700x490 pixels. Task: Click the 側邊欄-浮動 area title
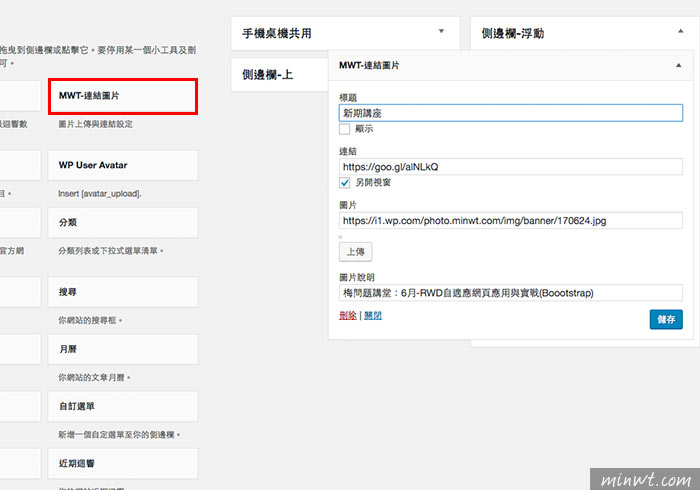[x=512, y=33]
